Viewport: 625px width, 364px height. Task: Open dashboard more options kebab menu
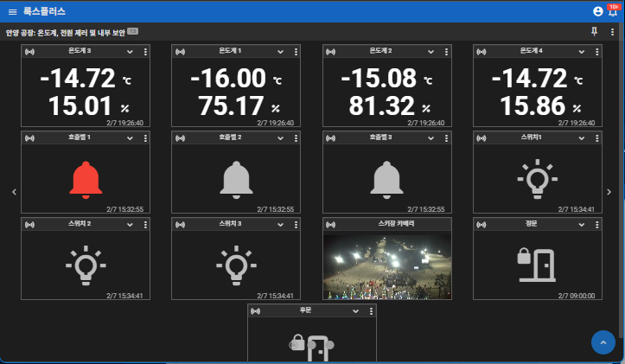pyautogui.click(x=612, y=32)
